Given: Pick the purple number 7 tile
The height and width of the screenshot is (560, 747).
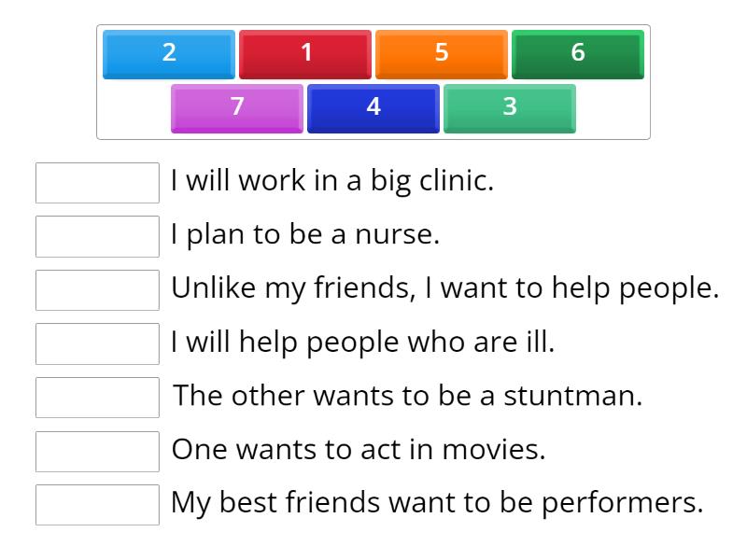Looking at the screenshot, I should pyautogui.click(x=237, y=107).
